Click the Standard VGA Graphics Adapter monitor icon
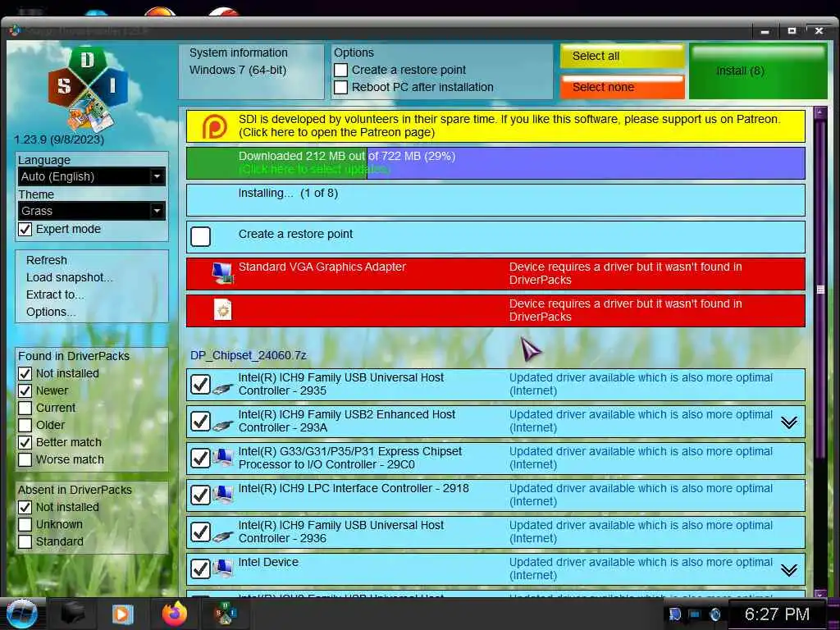This screenshot has height=630, width=840. pyautogui.click(x=222, y=273)
